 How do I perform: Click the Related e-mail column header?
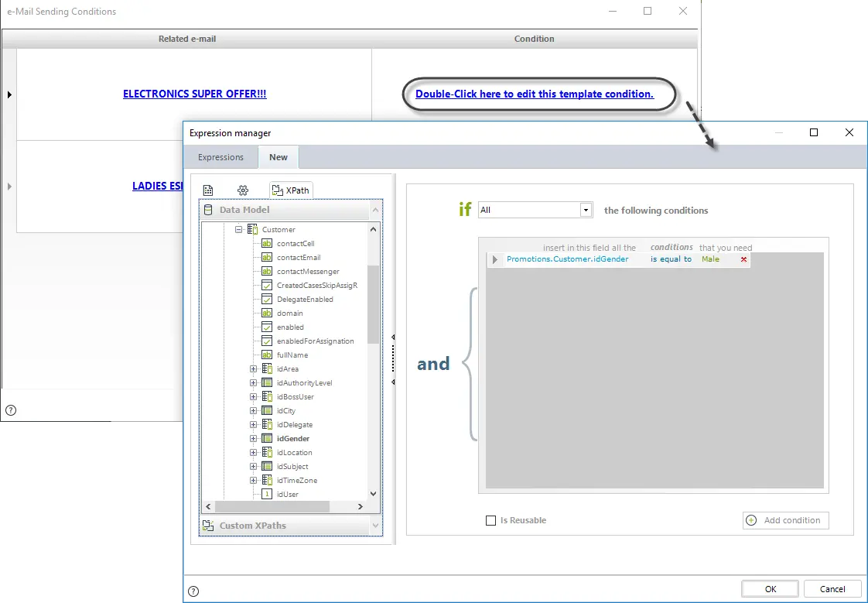[187, 39]
